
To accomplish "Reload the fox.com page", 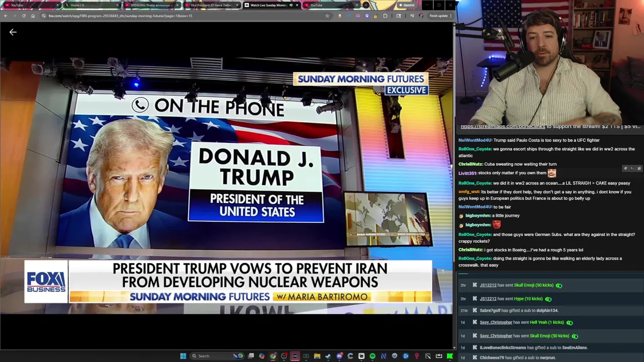I will point(24,16).
